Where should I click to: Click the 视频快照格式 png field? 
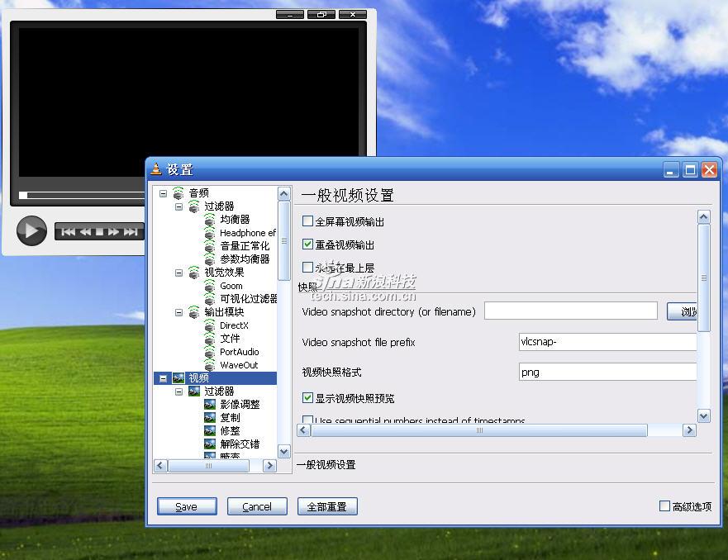point(607,373)
